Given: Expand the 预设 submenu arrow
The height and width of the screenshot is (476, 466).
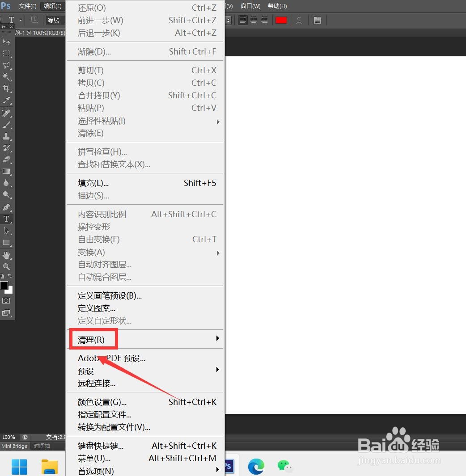Looking at the screenshot, I should tap(217, 370).
